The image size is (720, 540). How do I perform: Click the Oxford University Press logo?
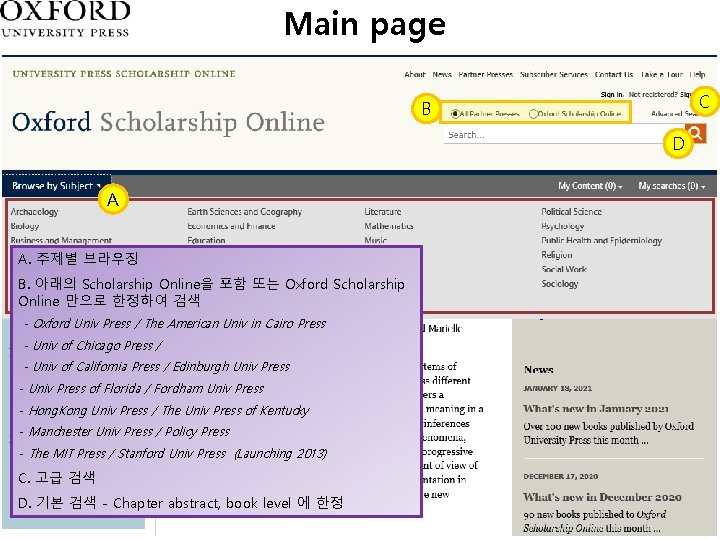(x=65, y=19)
